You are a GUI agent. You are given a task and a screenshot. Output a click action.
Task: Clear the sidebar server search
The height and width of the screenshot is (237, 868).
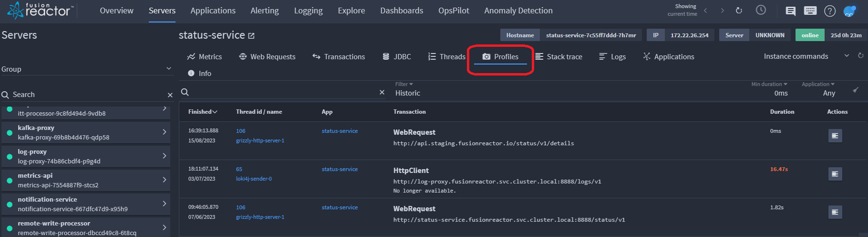170,95
